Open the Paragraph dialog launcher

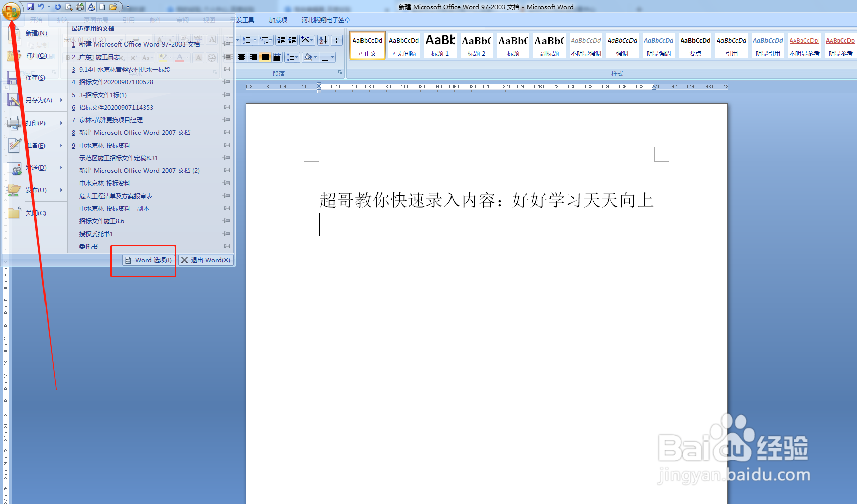340,73
